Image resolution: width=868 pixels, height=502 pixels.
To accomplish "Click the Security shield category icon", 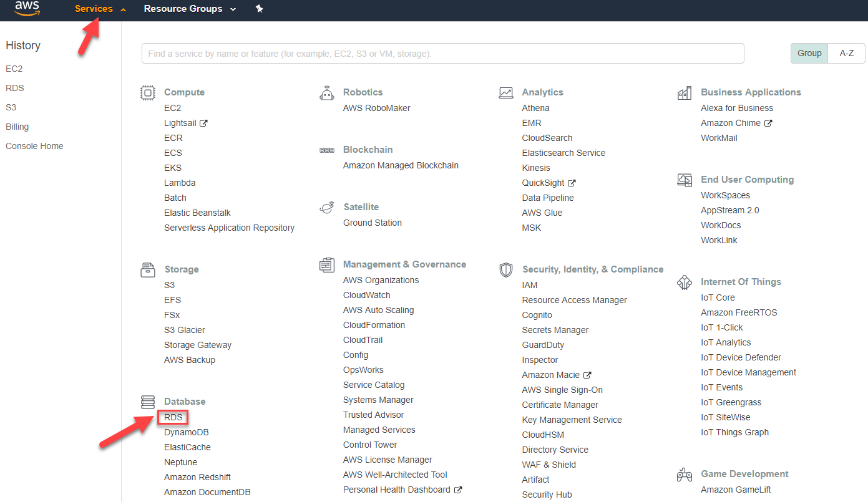I will (x=505, y=270).
